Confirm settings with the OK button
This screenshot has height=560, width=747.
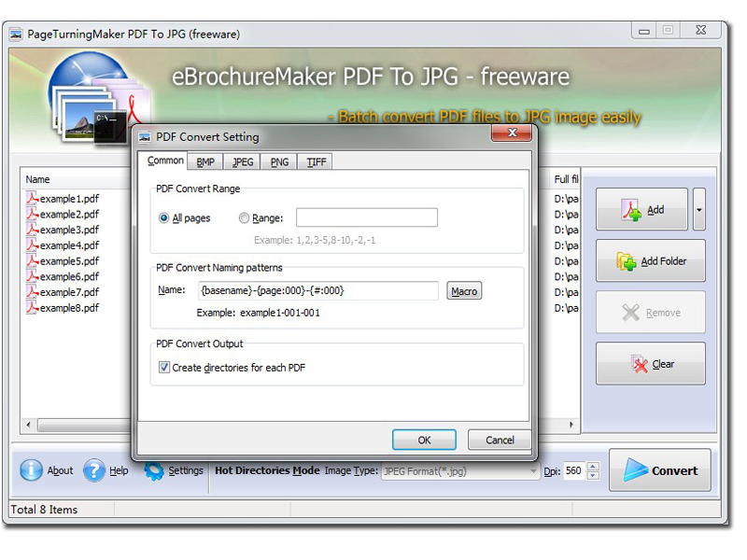click(x=424, y=440)
